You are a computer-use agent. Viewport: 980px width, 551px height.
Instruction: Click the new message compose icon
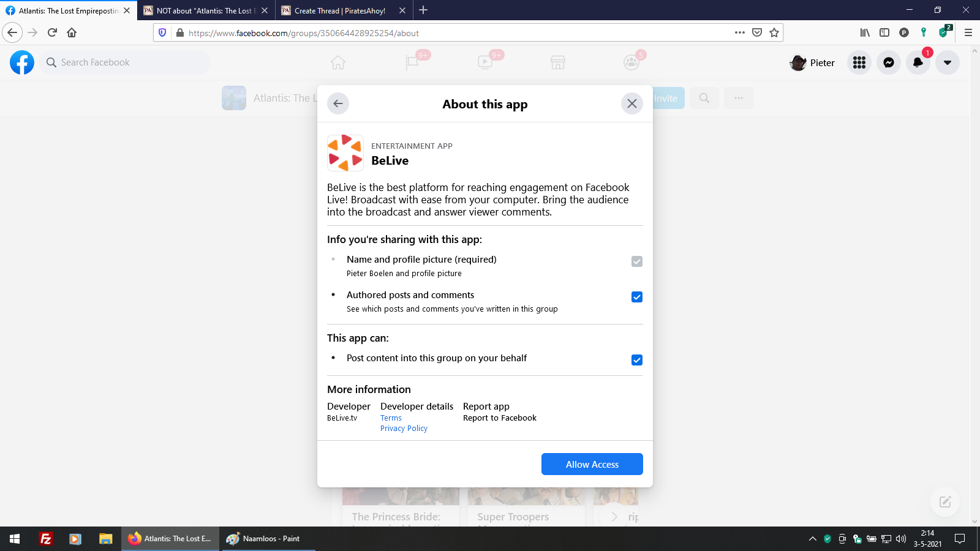945,502
